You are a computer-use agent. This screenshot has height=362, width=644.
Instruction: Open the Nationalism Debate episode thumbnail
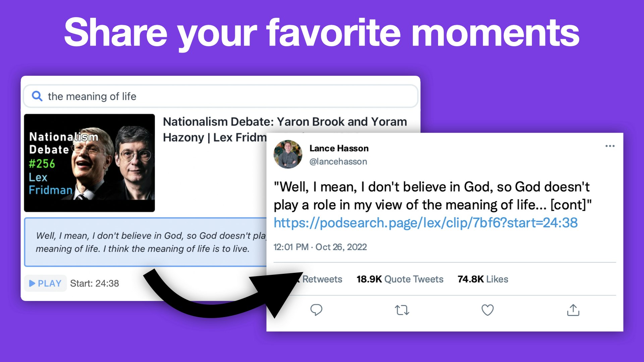click(x=89, y=163)
